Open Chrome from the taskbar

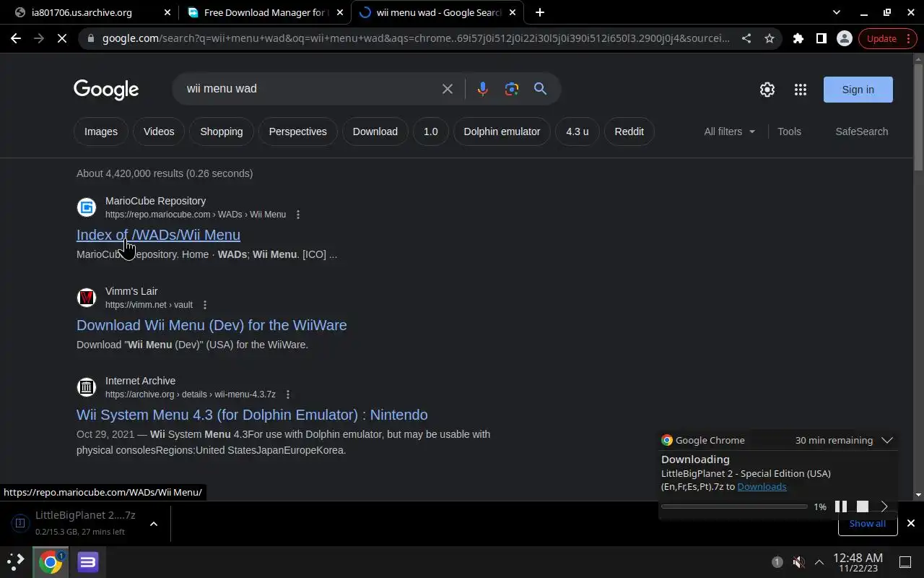point(51,561)
